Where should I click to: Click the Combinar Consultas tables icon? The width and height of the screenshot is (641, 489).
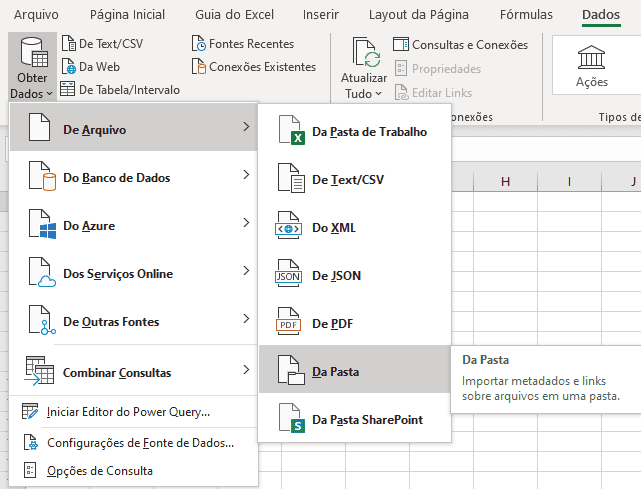[x=39, y=371]
